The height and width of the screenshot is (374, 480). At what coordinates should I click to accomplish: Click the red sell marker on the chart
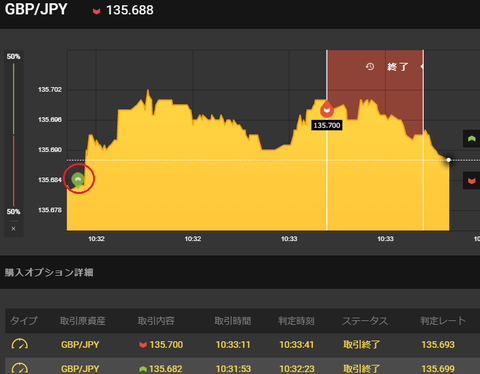(x=327, y=109)
